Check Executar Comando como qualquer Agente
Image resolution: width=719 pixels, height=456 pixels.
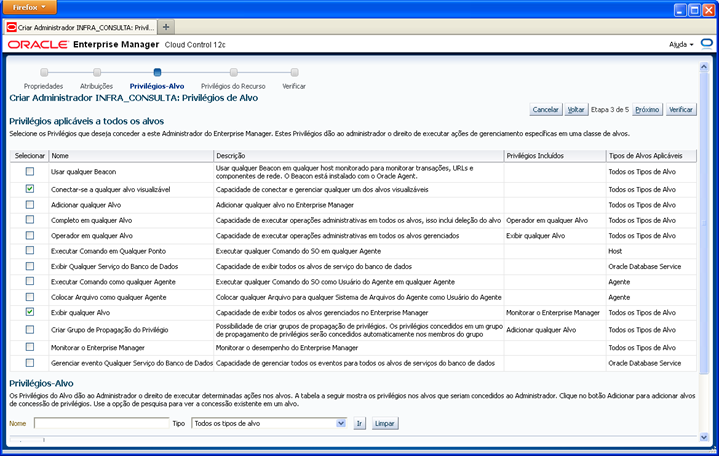[30, 281]
